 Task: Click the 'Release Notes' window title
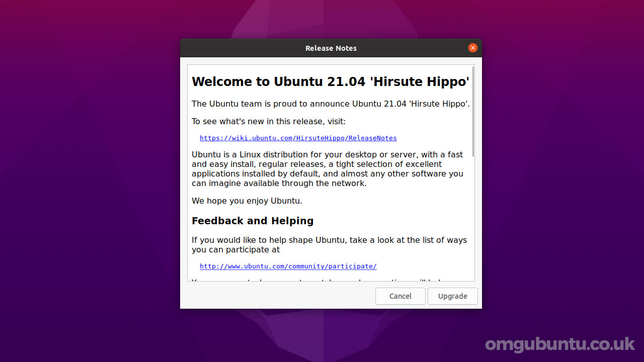[331, 48]
